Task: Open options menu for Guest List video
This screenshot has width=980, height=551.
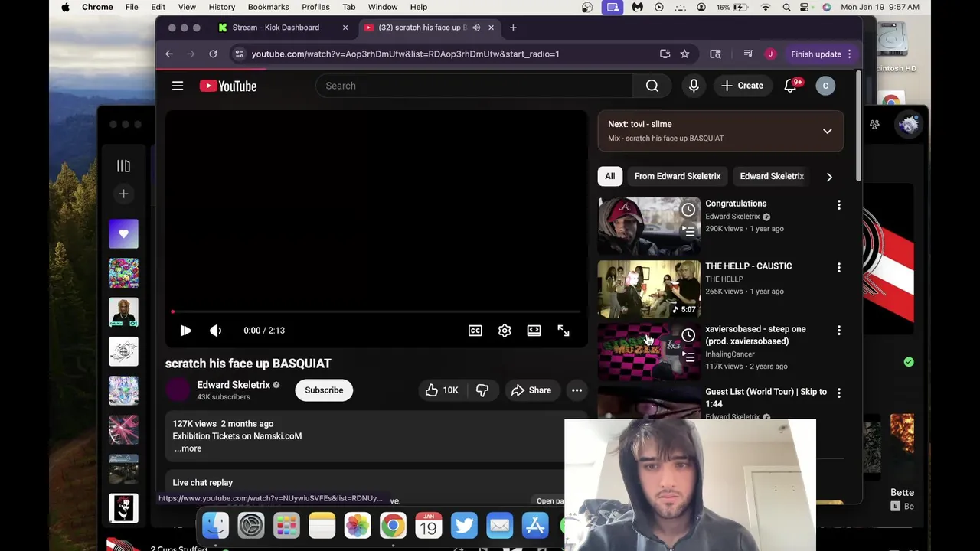Action: tap(838, 393)
